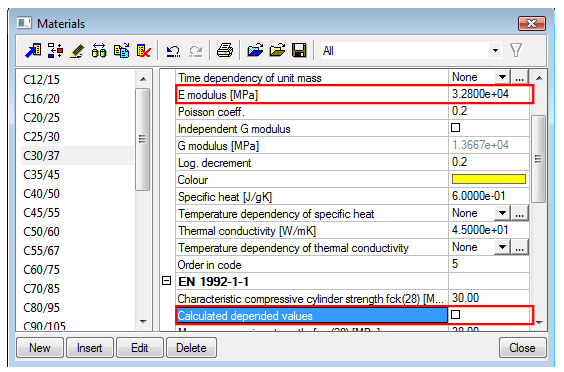Click ellipsis button for Temperature dependency of thermal conductivity
The image size is (564, 372).
(x=519, y=247)
